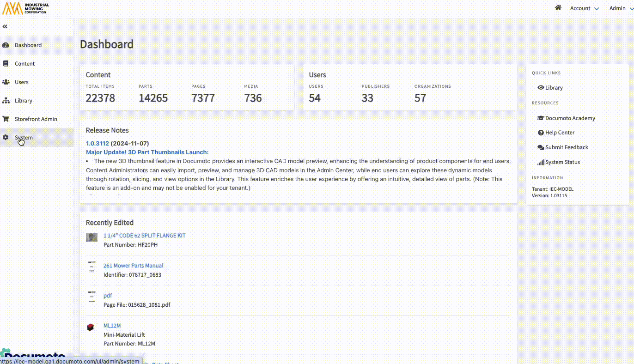The width and height of the screenshot is (634, 364).
Task: Expand the Admin dropdown menu
Action: coord(621,8)
